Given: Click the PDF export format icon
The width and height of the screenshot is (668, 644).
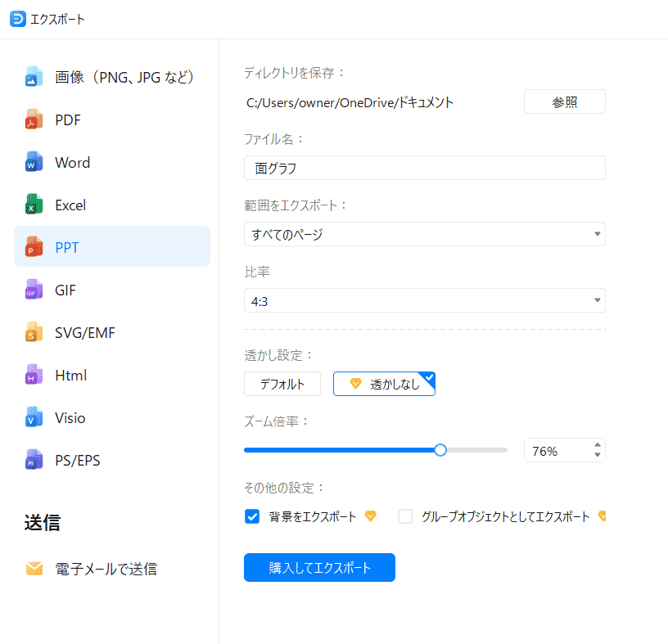Looking at the screenshot, I should point(34,120).
